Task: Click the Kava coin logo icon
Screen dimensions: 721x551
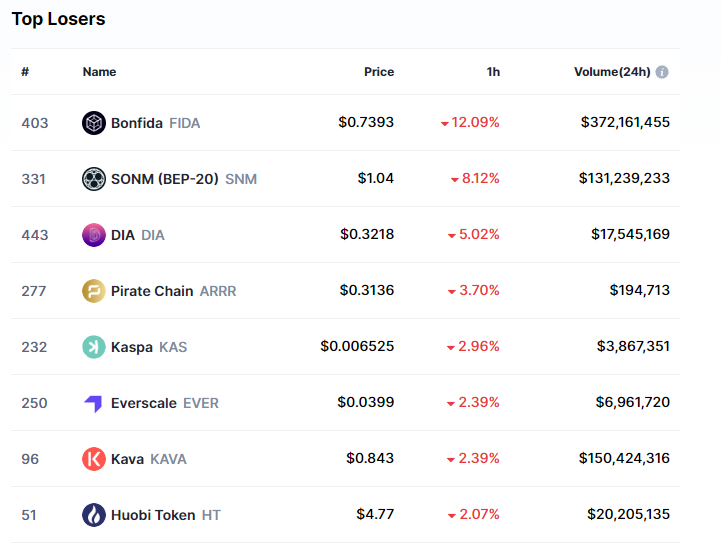Action: (x=93, y=459)
